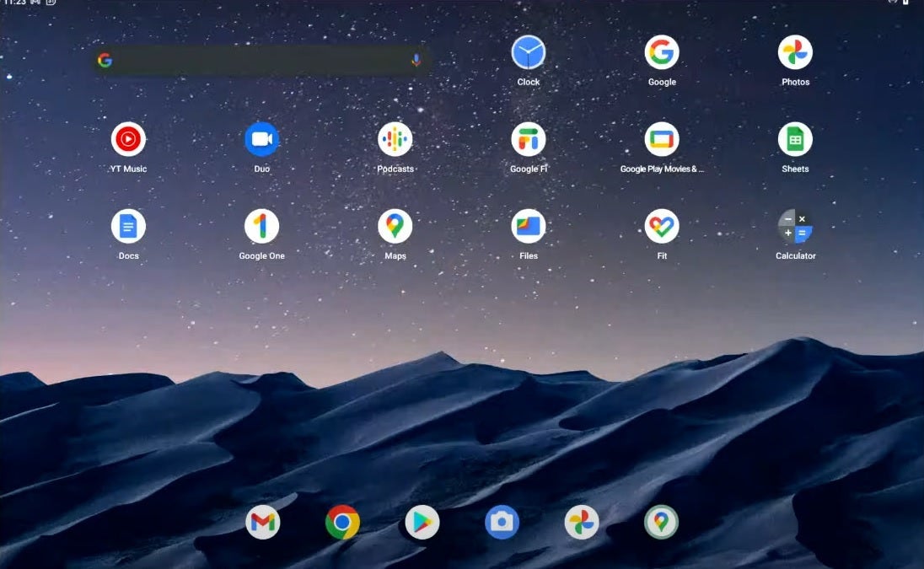This screenshot has width=924, height=569.
Task: Start voice search with the microphone icon
Action: (416, 61)
